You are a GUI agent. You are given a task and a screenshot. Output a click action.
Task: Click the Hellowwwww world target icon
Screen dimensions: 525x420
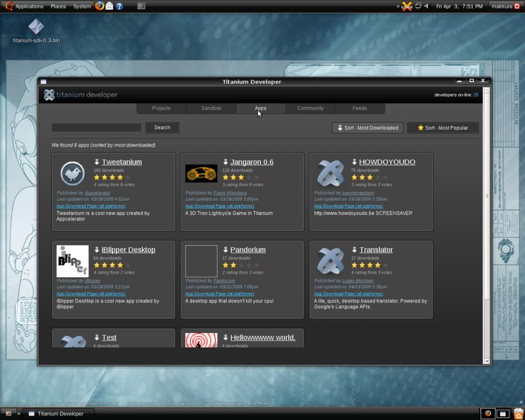click(201, 340)
